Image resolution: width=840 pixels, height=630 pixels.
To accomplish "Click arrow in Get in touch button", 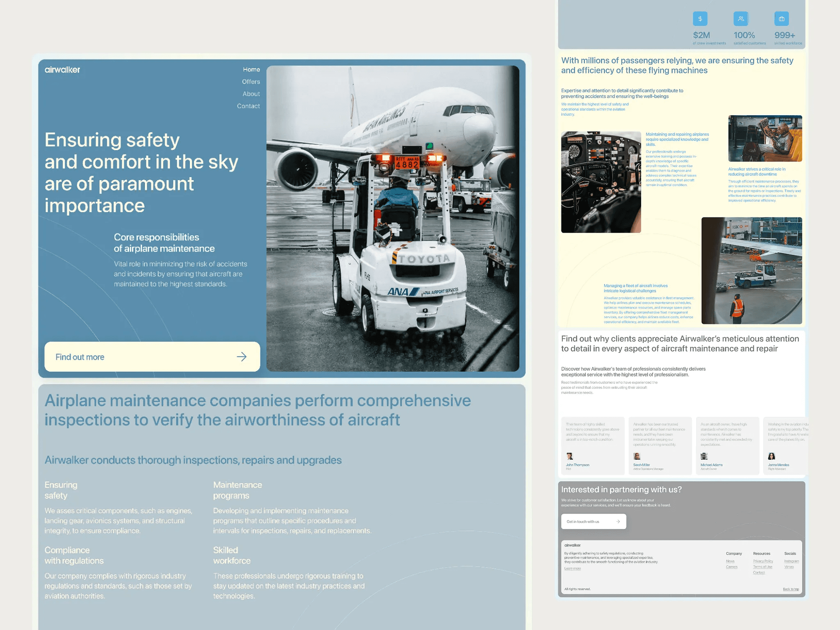I will (x=618, y=522).
